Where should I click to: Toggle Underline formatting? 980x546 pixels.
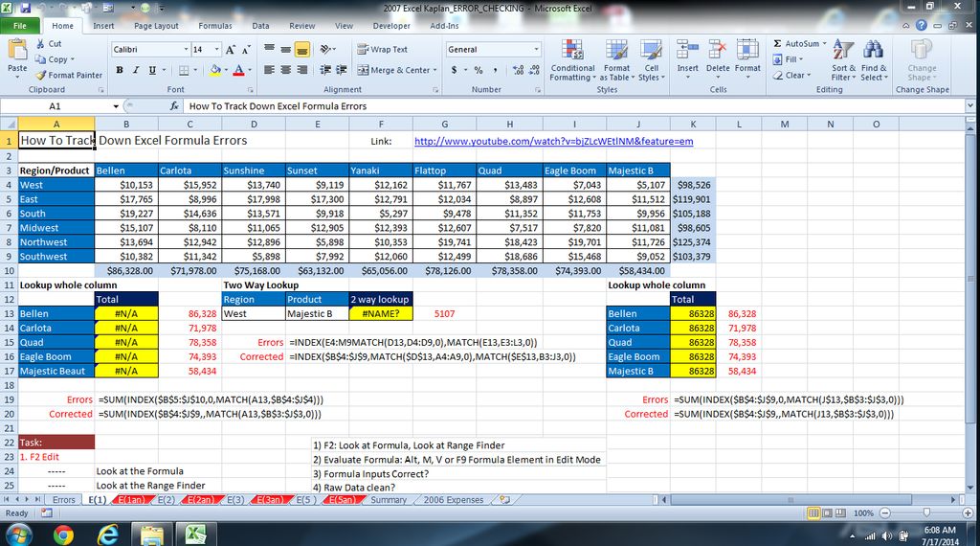(152, 70)
